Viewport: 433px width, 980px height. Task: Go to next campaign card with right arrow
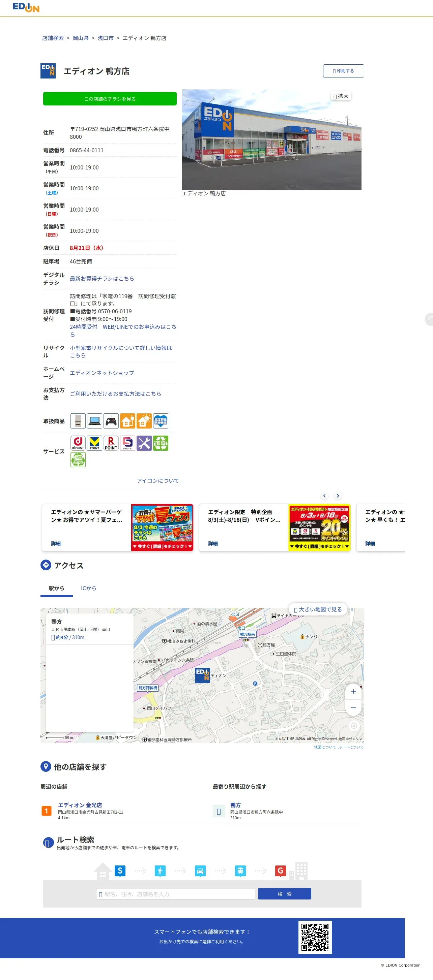[338, 496]
